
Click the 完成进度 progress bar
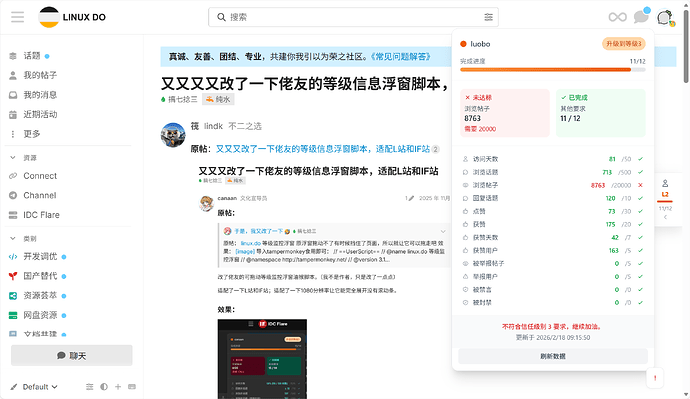553,70
